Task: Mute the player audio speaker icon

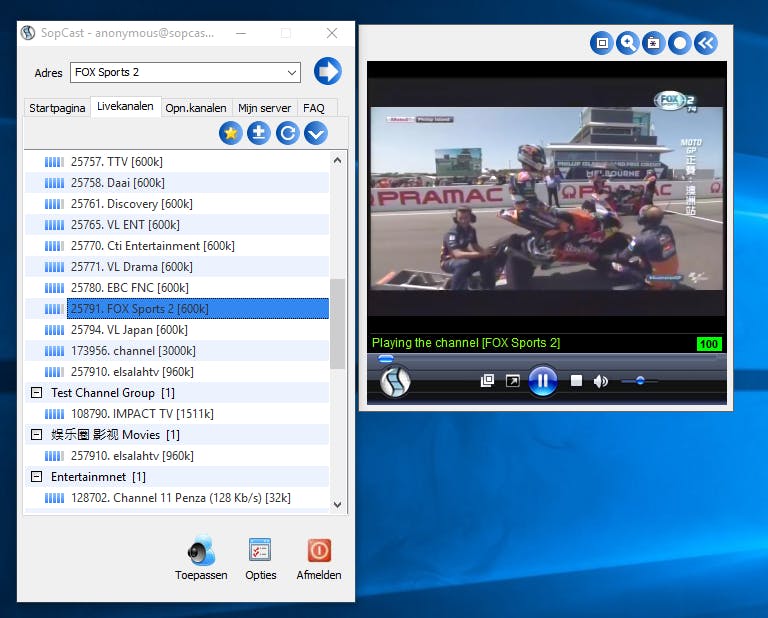Action: click(600, 381)
